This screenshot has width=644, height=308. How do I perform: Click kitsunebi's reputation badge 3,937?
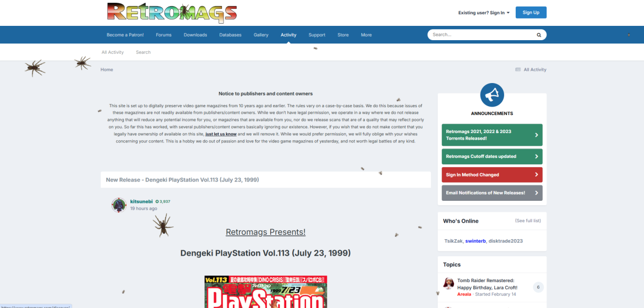pos(162,202)
